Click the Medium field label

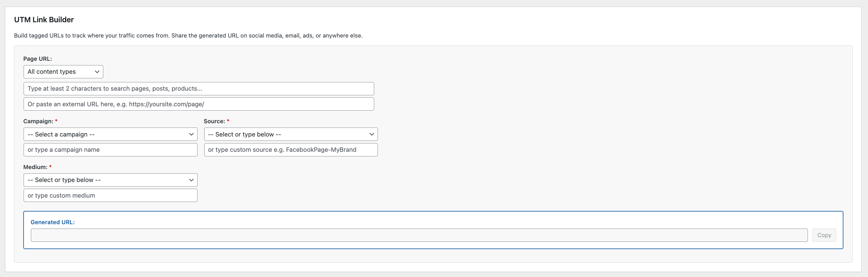pyautogui.click(x=35, y=167)
